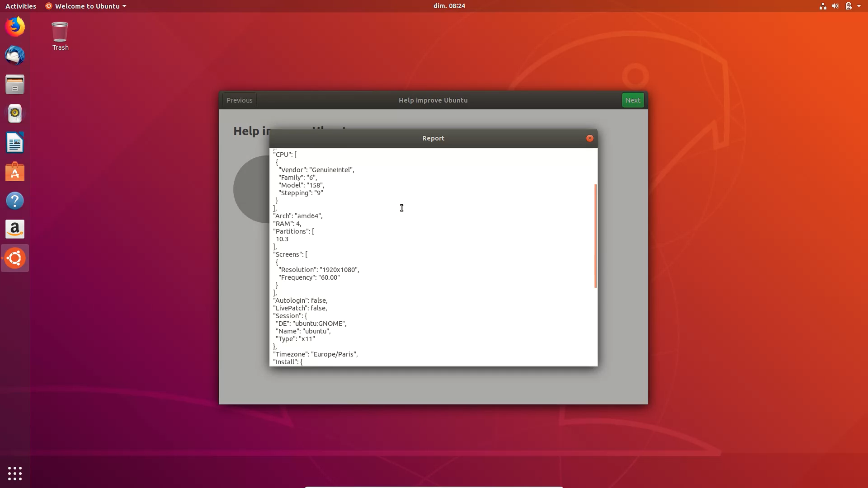Select the Rhythmbox music player icon
The height and width of the screenshot is (488, 868).
[15, 113]
